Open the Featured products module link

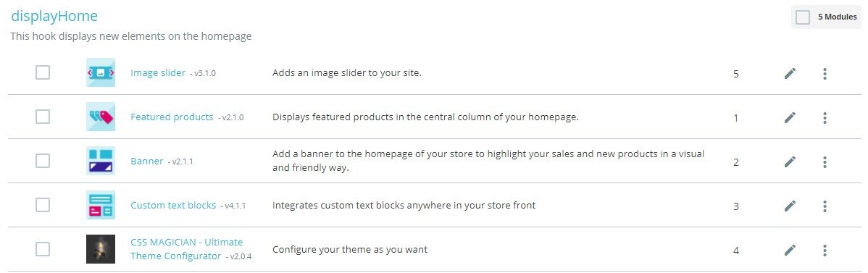point(172,117)
